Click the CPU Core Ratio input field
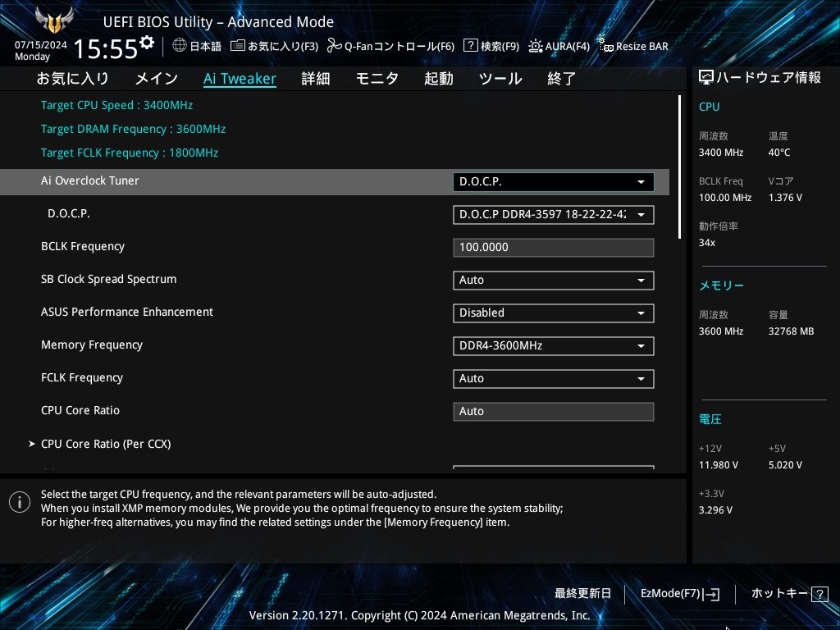This screenshot has height=630, width=840. click(554, 412)
